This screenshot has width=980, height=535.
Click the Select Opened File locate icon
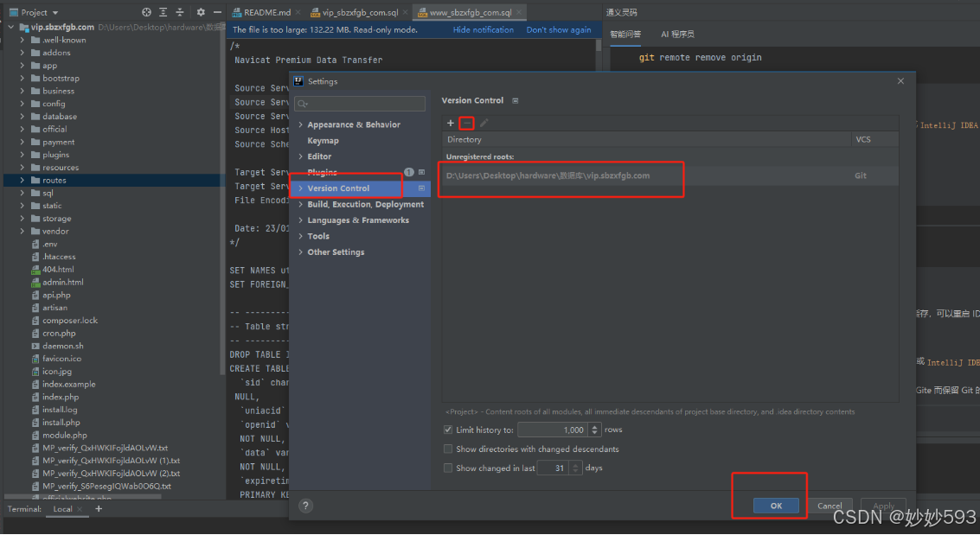point(146,12)
